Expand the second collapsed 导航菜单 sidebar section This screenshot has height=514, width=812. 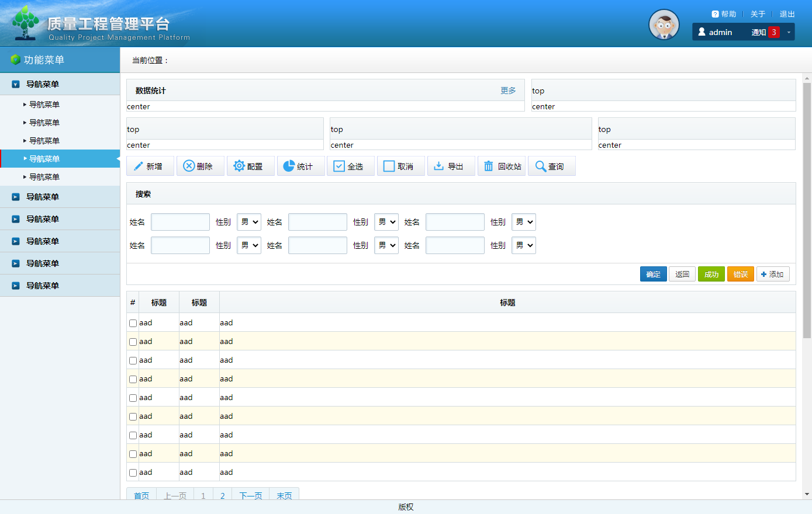[x=42, y=219]
